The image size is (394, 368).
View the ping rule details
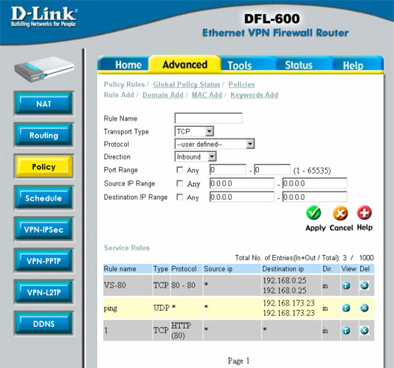point(346,308)
